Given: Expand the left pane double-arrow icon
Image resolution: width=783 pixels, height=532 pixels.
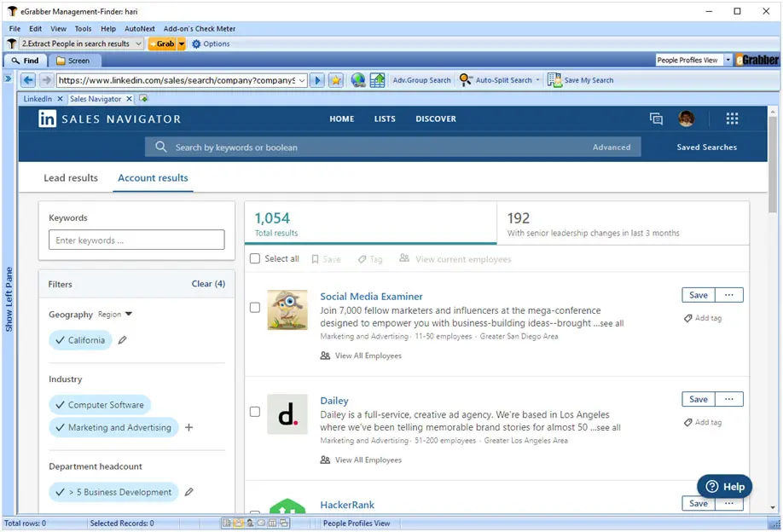Looking at the screenshot, I should click(x=8, y=78).
